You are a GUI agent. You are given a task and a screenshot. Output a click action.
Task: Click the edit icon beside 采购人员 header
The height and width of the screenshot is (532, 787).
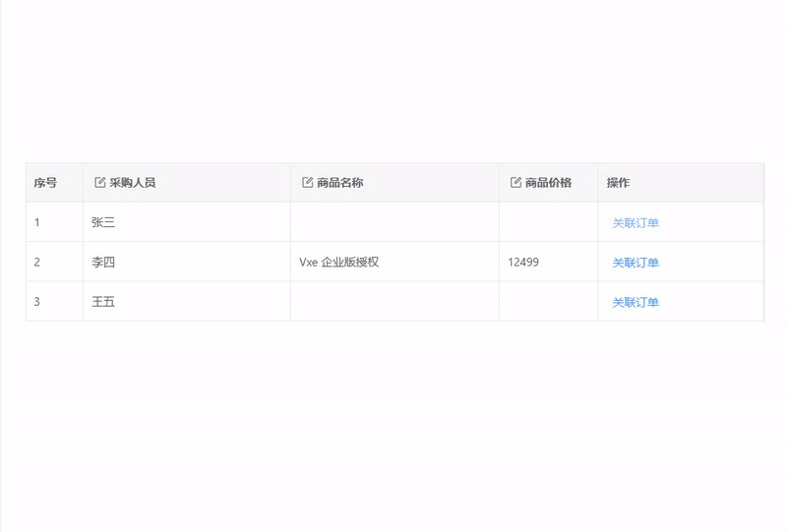[x=99, y=183]
